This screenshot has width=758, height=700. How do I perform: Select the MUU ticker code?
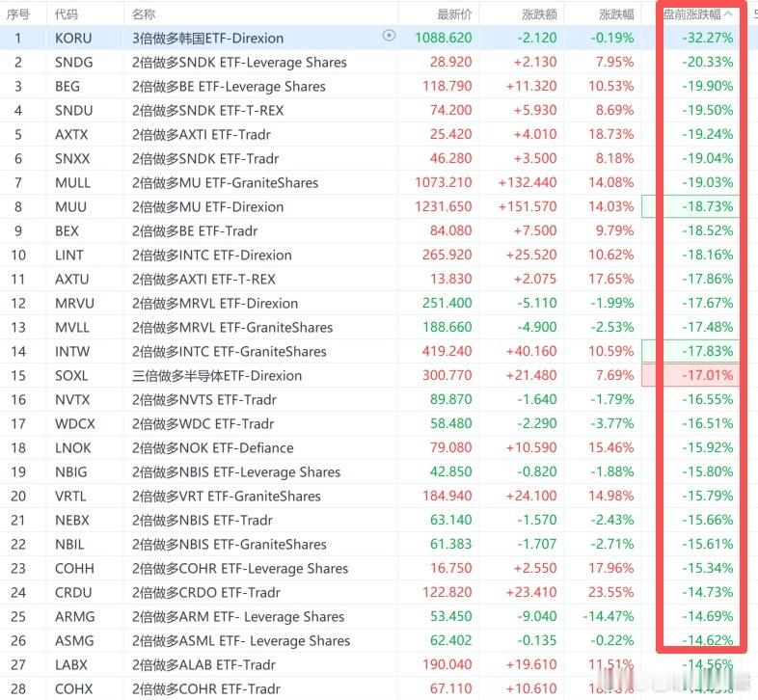tap(70, 207)
